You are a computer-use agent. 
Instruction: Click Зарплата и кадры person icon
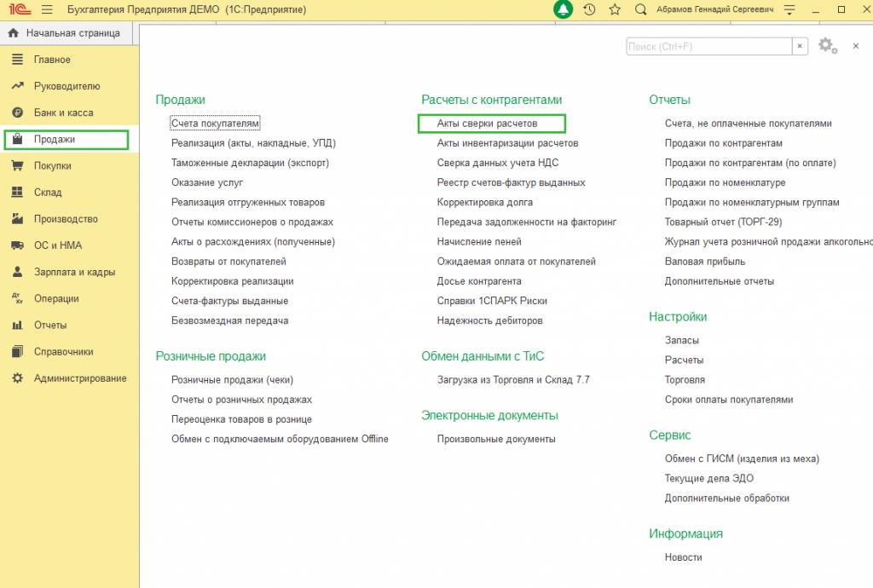tap(18, 272)
